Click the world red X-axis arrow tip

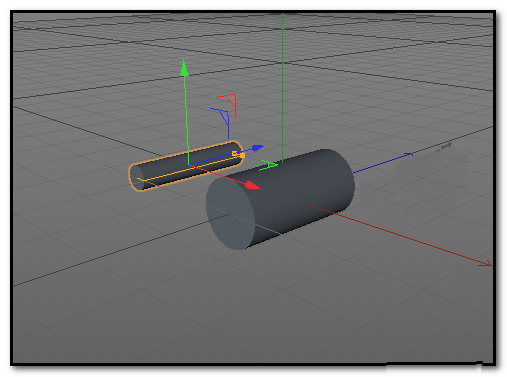tap(486, 264)
